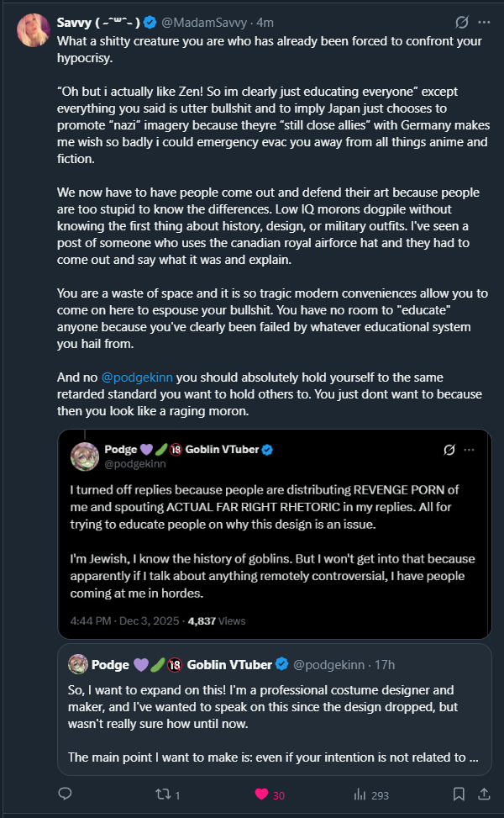504x818 pixels.
Task: Open the Grok icon on Savvy's post
Action: tap(460, 22)
